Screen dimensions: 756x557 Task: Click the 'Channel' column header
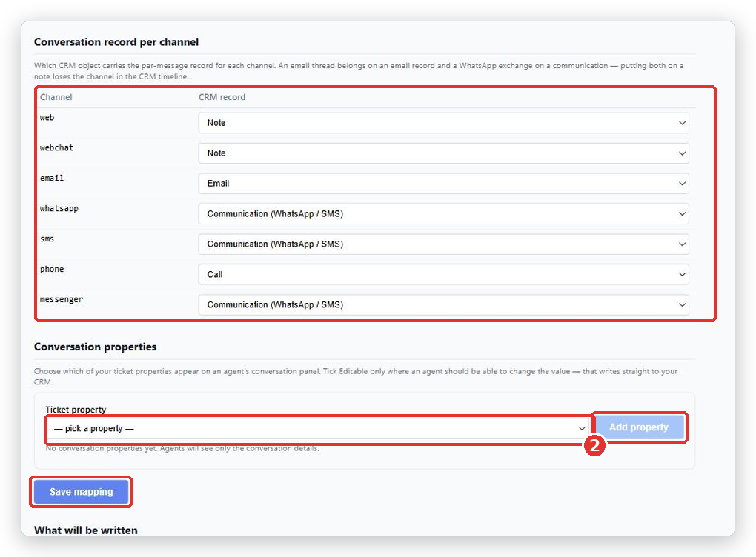click(x=56, y=97)
